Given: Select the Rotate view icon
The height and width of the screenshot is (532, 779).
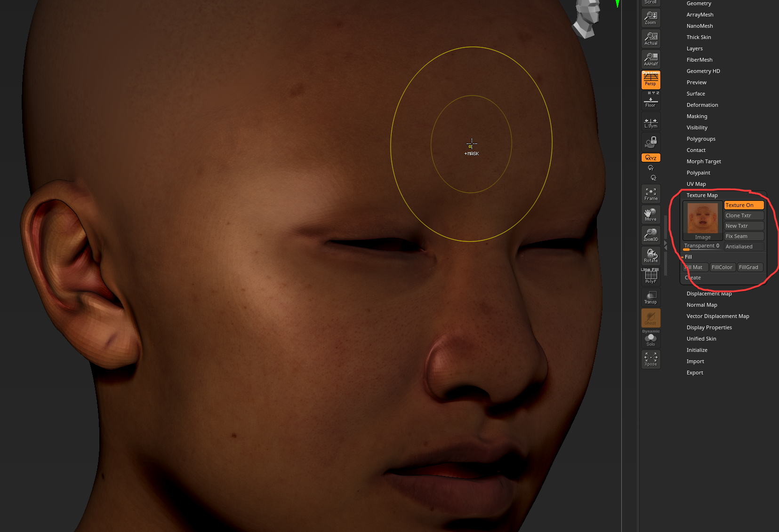Looking at the screenshot, I should pos(651,255).
